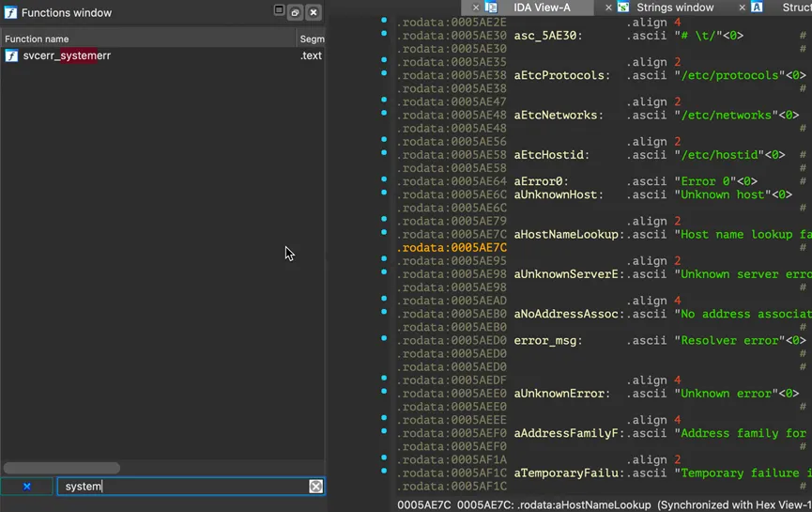Viewport: 812px width, 512px height.
Task: Click the Functions window horizontal scrollbar
Action: pos(62,468)
